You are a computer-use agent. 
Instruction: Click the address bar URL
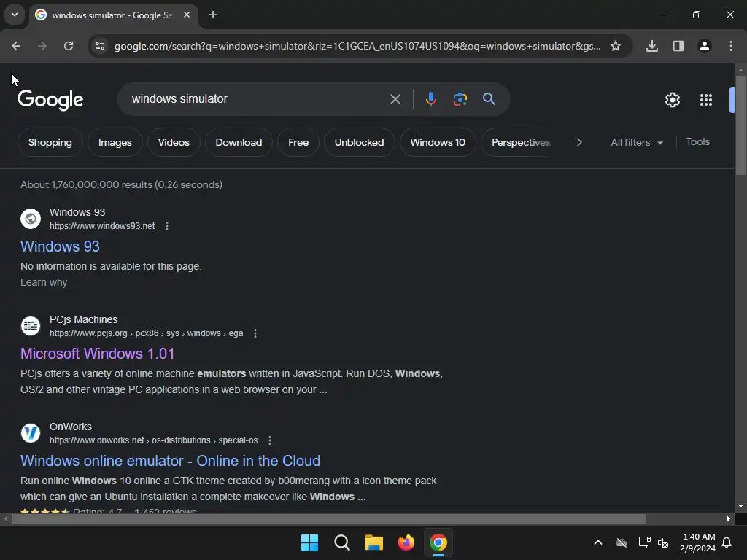357,46
